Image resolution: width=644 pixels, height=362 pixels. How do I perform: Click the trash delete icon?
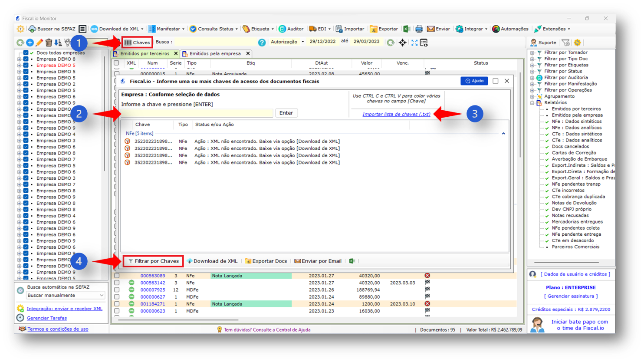click(x=49, y=43)
